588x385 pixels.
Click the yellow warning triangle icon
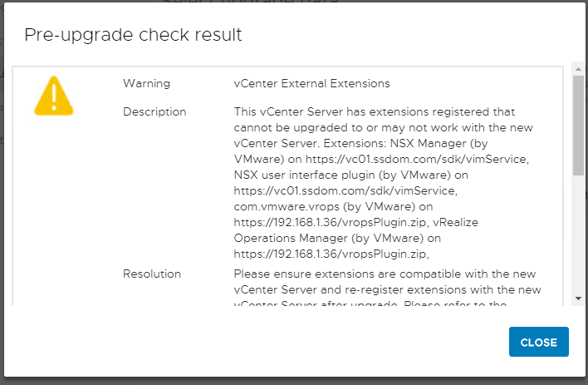[x=54, y=96]
